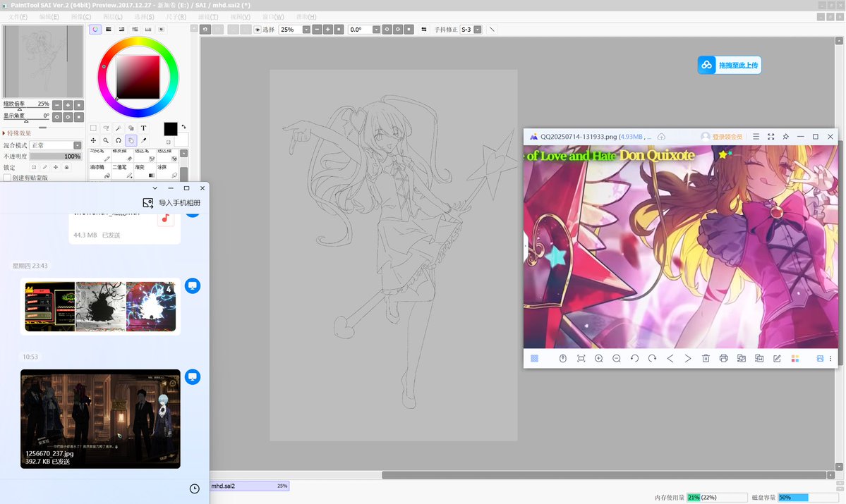Toggle the RGB slider panel icon
The width and height of the screenshot is (846, 504).
click(x=109, y=30)
